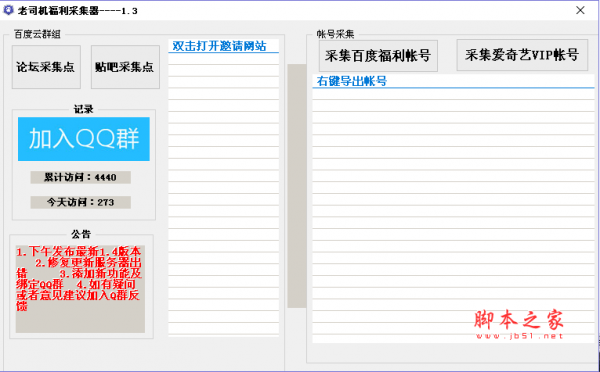600x372 pixels.
Task: Click the 帐号采集 group label
Action: 335,34
